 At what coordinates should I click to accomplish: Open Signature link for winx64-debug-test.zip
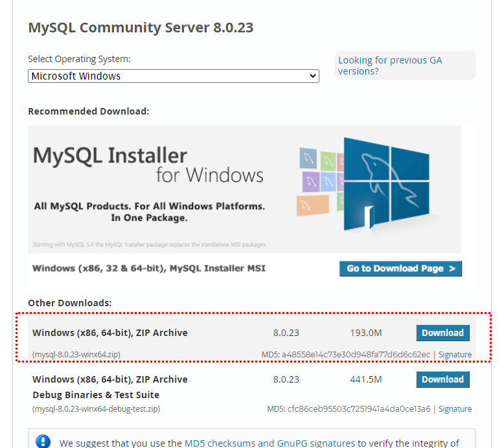point(455,409)
